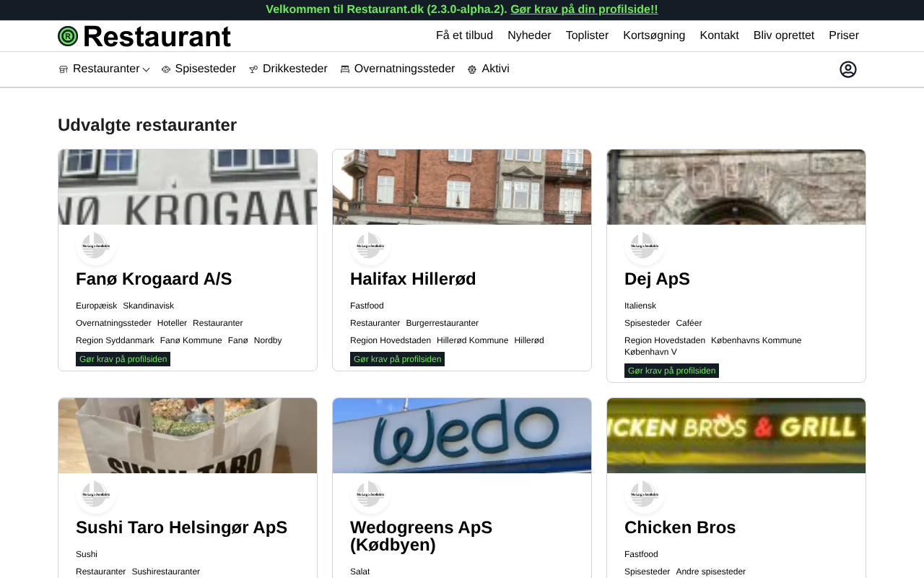This screenshot has width=924, height=578.
Task: Select the Fastfood tag on Chicken Bros
Action: [x=641, y=554]
